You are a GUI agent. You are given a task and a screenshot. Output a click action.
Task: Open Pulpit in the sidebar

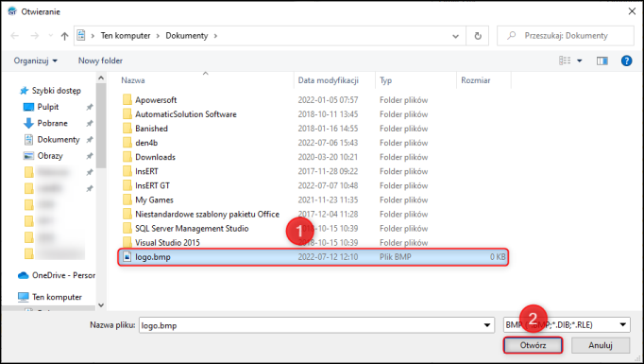pyautogui.click(x=48, y=107)
